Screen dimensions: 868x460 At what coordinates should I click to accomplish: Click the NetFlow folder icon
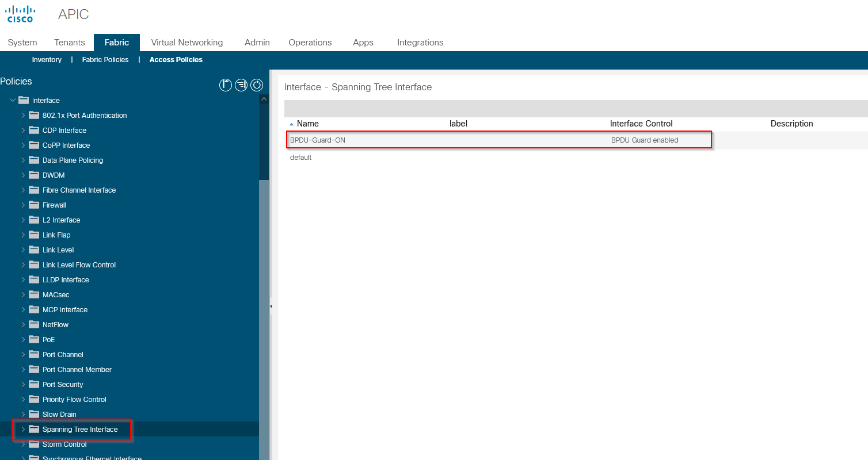[x=34, y=324]
